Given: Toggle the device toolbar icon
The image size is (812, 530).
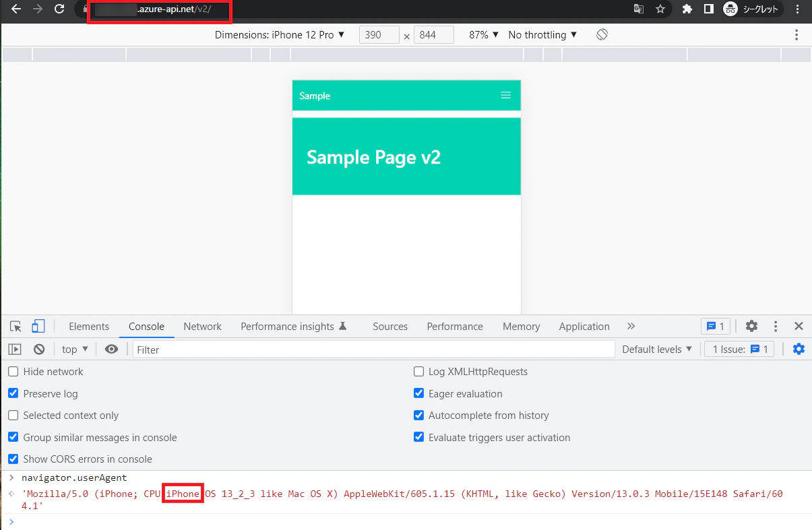Looking at the screenshot, I should pyautogui.click(x=38, y=327).
